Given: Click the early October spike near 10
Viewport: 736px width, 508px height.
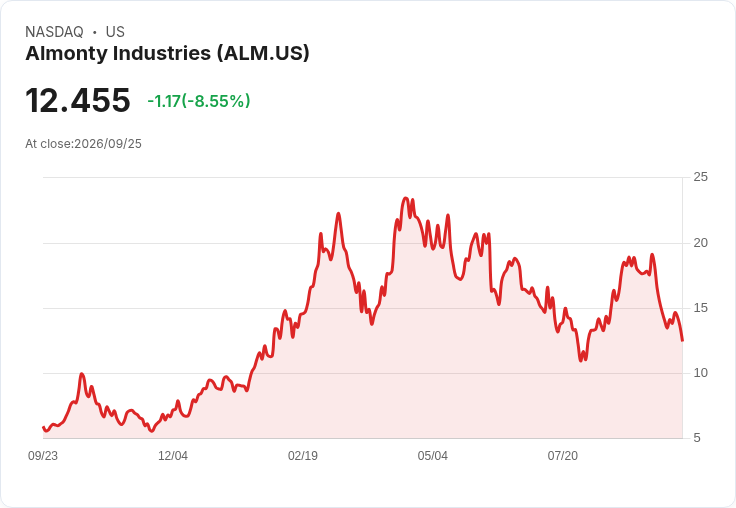Looking at the screenshot, I should pyautogui.click(x=82, y=374).
